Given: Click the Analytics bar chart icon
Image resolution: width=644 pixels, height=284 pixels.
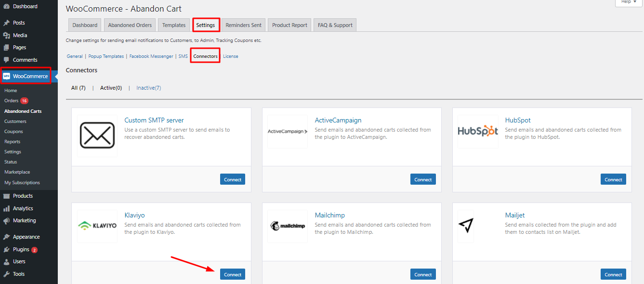Looking at the screenshot, I should click(6, 208).
